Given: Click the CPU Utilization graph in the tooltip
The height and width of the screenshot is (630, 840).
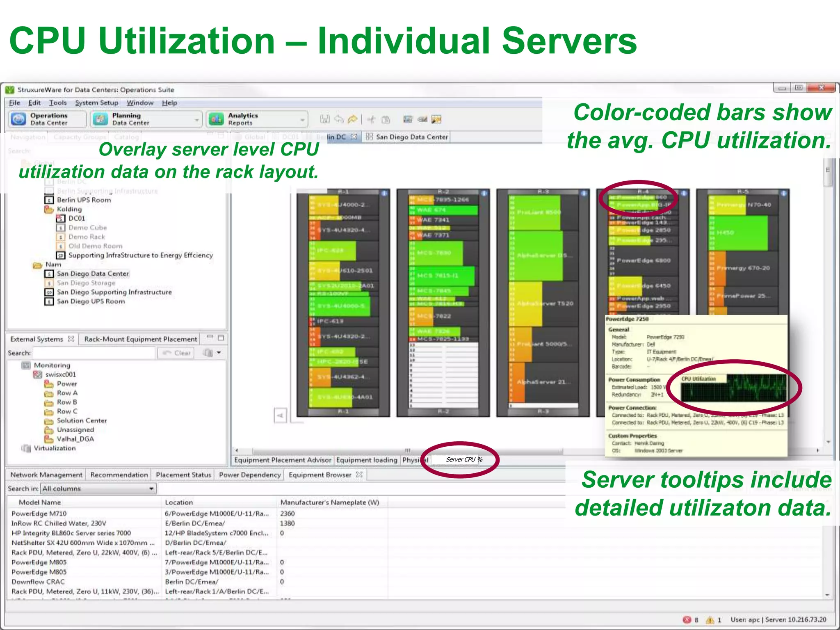Looking at the screenshot, I should (734, 388).
